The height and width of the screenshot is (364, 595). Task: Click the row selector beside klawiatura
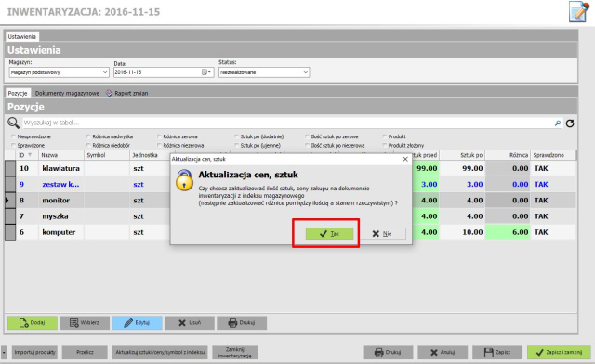pyautogui.click(x=10, y=168)
